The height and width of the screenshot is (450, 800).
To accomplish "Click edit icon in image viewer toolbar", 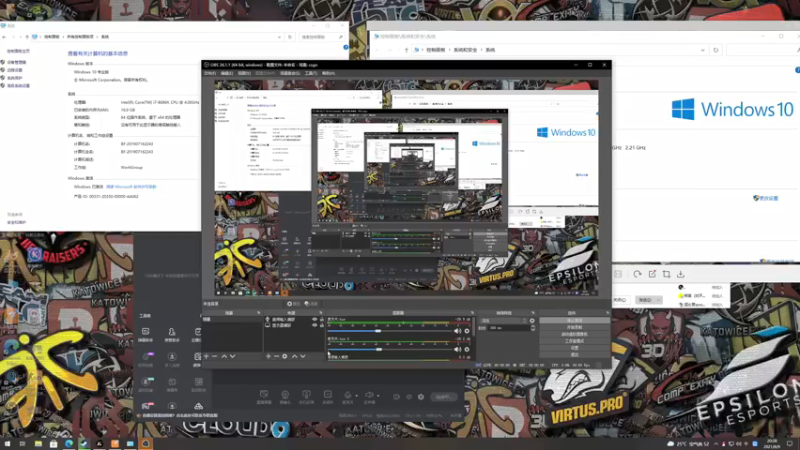I will point(652,274).
